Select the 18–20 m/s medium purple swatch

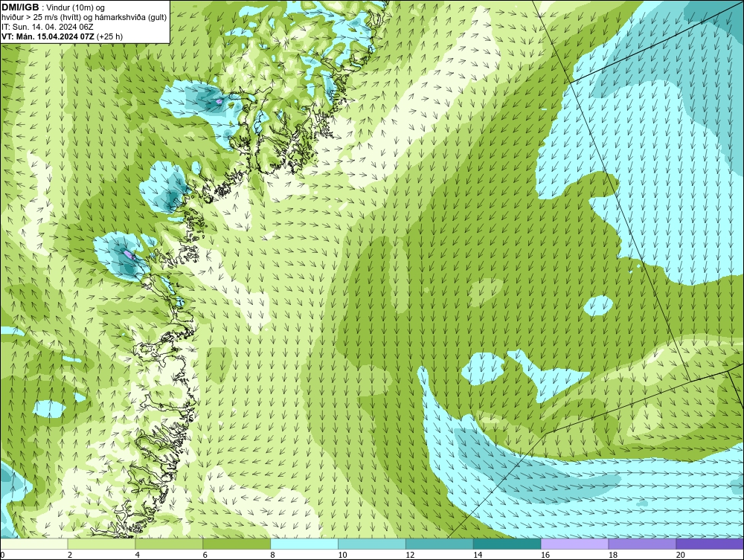(x=643, y=544)
